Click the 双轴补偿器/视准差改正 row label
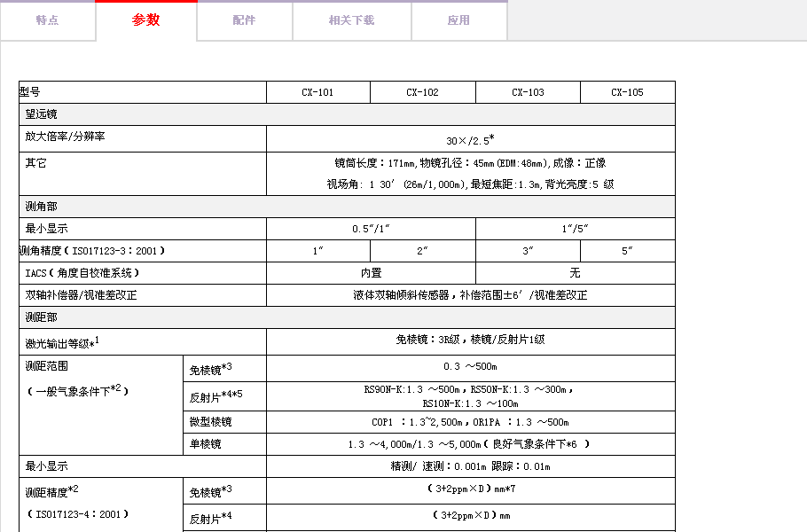Image resolution: width=807 pixels, height=532 pixels. [x=82, y=295]
